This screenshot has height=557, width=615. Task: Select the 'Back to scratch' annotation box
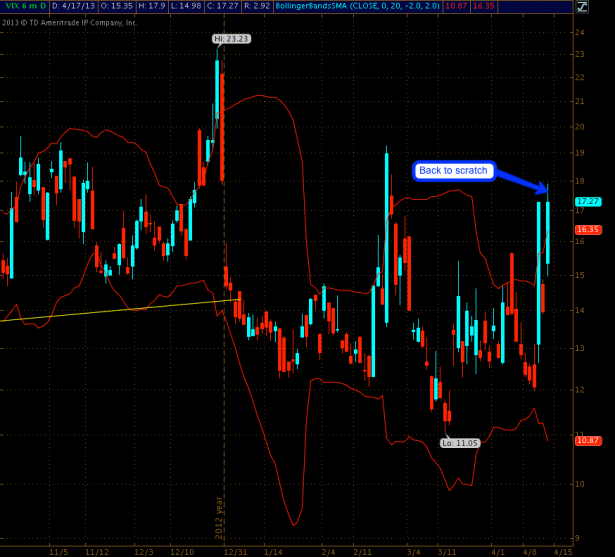453,171
